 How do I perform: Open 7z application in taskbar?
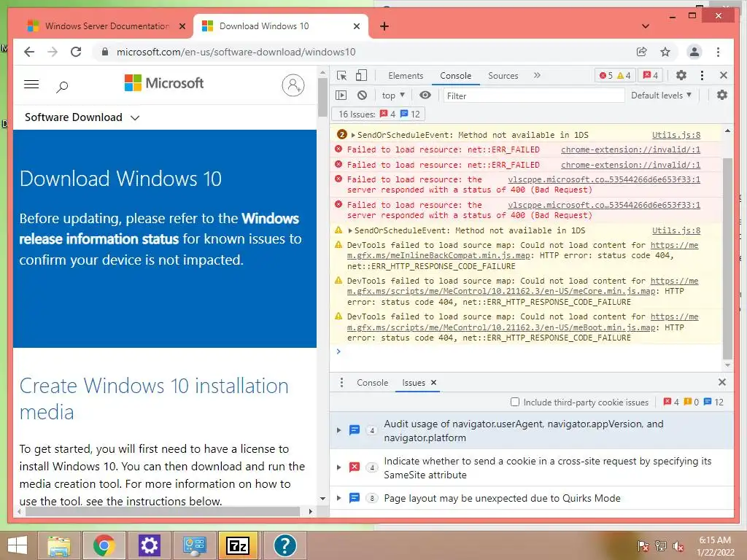tap(239, 545)
